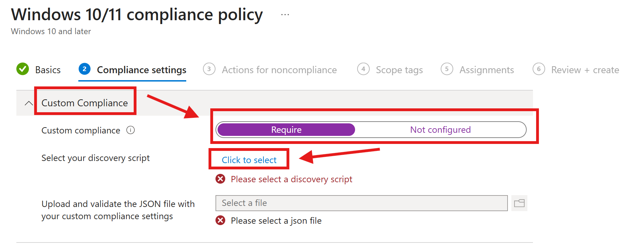The height and width of the screenshot is (246, 644).
Task: Browse for JSON file using folder icon
Action: (x=519, y=203)
